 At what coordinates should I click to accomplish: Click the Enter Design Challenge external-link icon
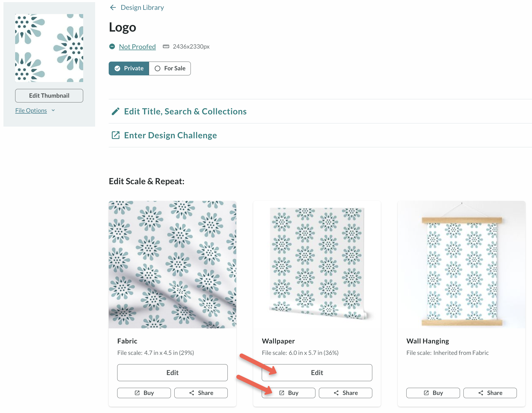click(x=115, y=135)
